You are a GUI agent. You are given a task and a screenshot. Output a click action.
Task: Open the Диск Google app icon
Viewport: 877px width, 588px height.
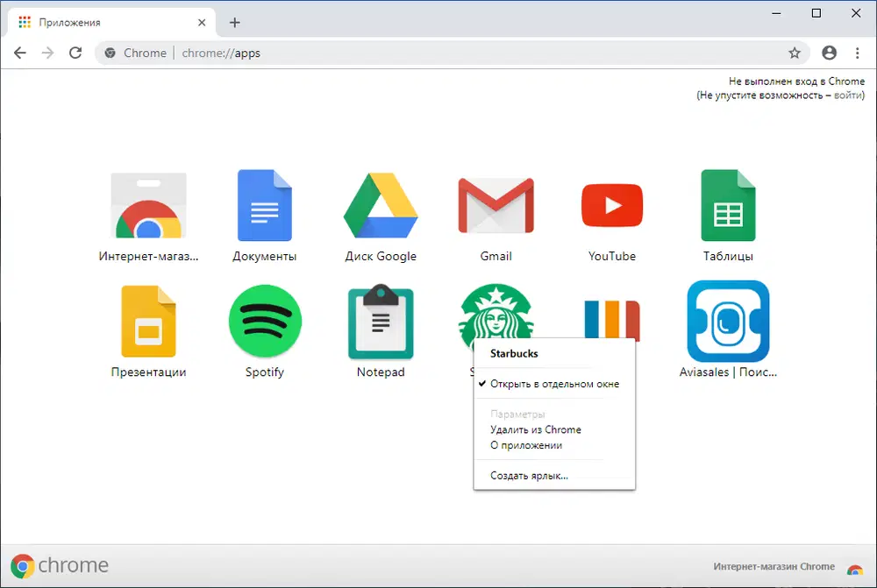pyautogui.click(x=381, y=206)
